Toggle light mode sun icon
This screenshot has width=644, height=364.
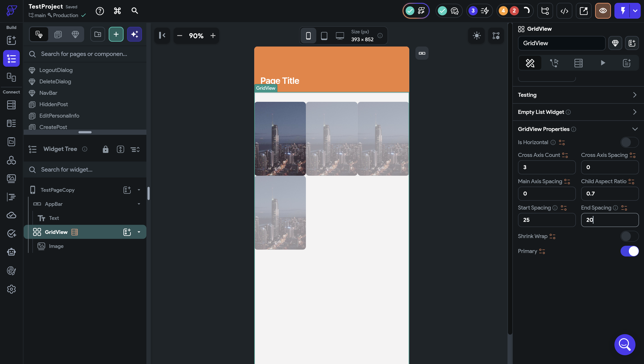coord(477,36)
